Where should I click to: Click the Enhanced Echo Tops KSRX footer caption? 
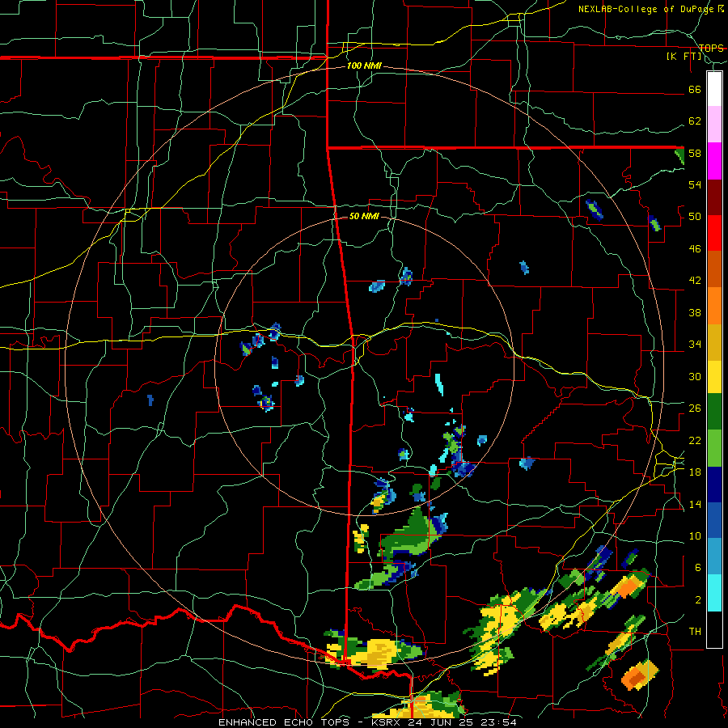(367, 722)
